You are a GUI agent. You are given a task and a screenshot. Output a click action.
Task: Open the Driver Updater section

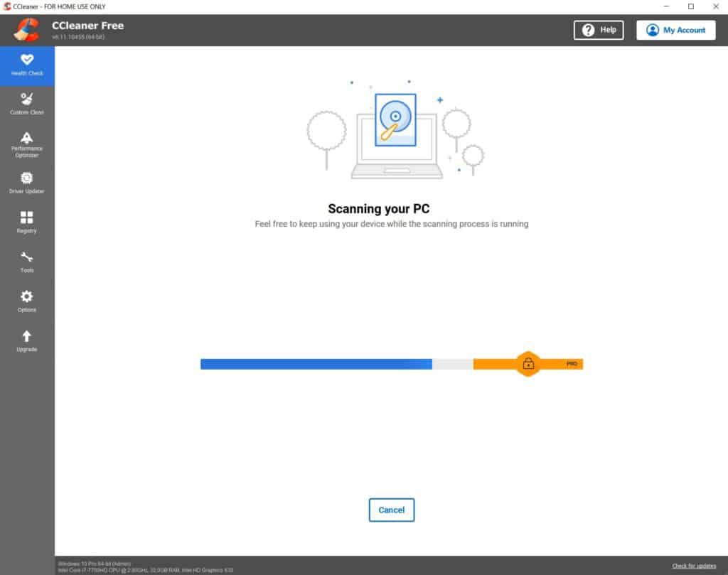tap(27, 183)
